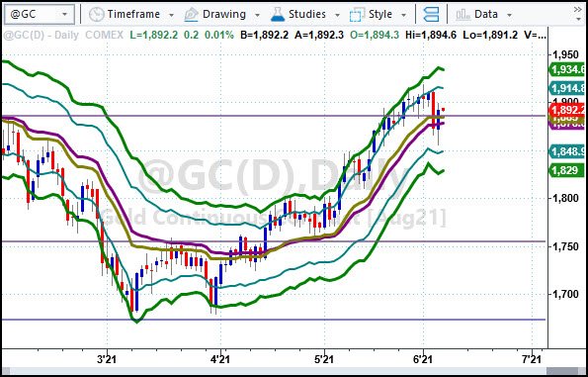Click the 1,848.9 teal lower band label

[x=566, y=151]
